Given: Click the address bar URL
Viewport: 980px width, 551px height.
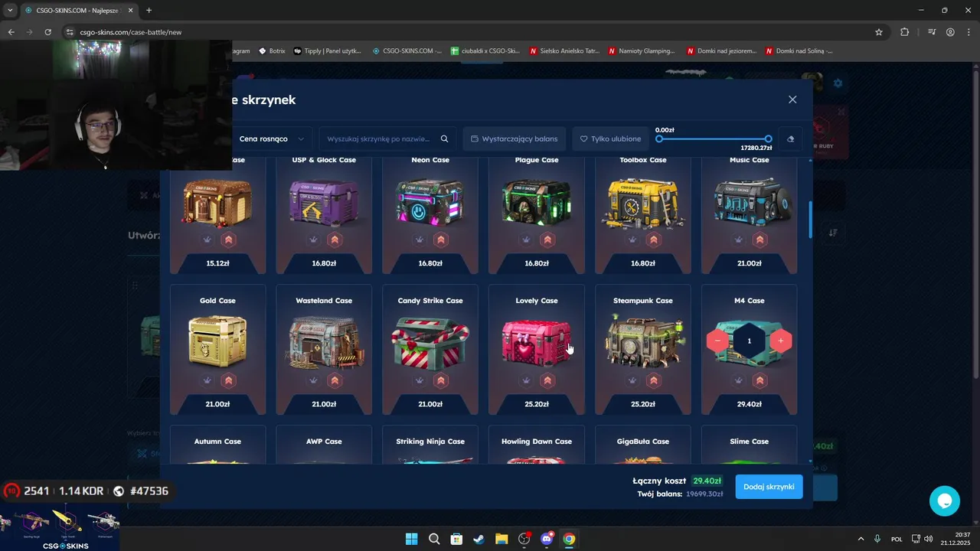Looking at the screenshot, I should (x=131, y=32).
